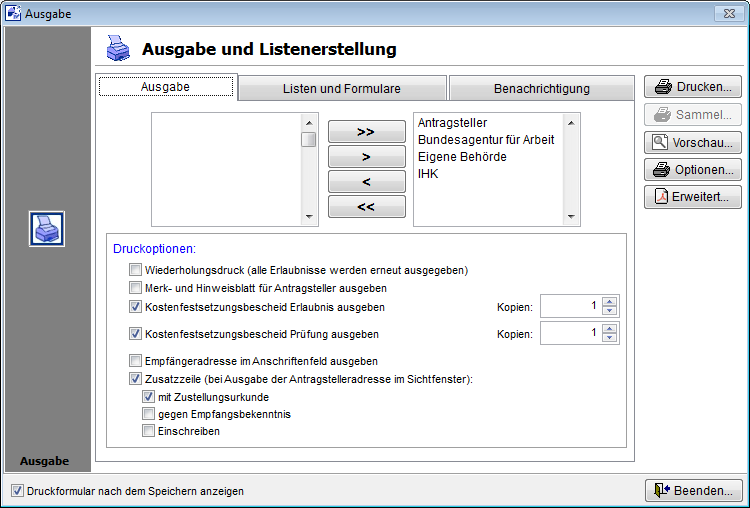Screen dimensions: 750x508
Task: Check the Einschreiben option
Action: click(x=149, y=431)
